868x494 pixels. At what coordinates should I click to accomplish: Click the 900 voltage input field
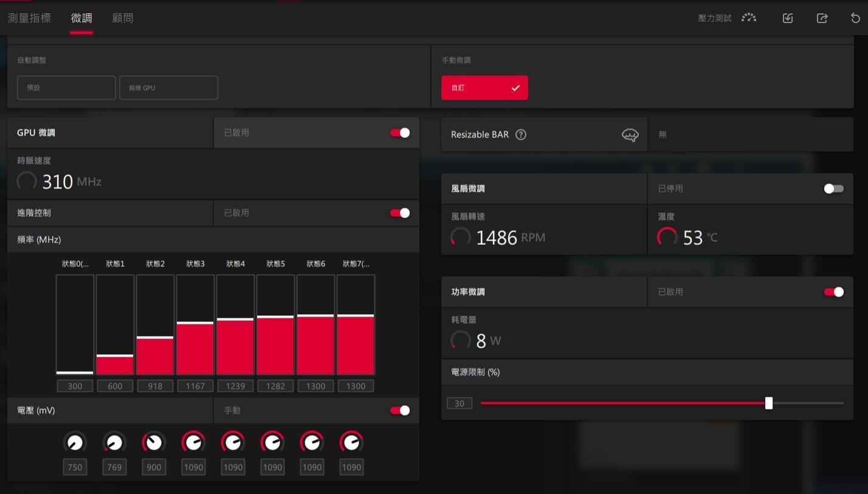click(x=154, y=467)
